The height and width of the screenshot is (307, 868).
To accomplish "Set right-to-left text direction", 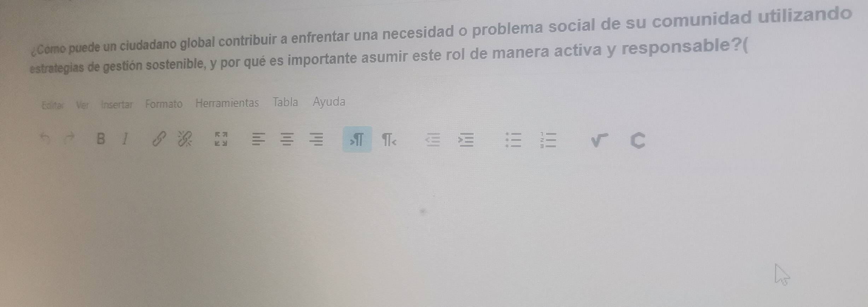I will pos(389,140).
